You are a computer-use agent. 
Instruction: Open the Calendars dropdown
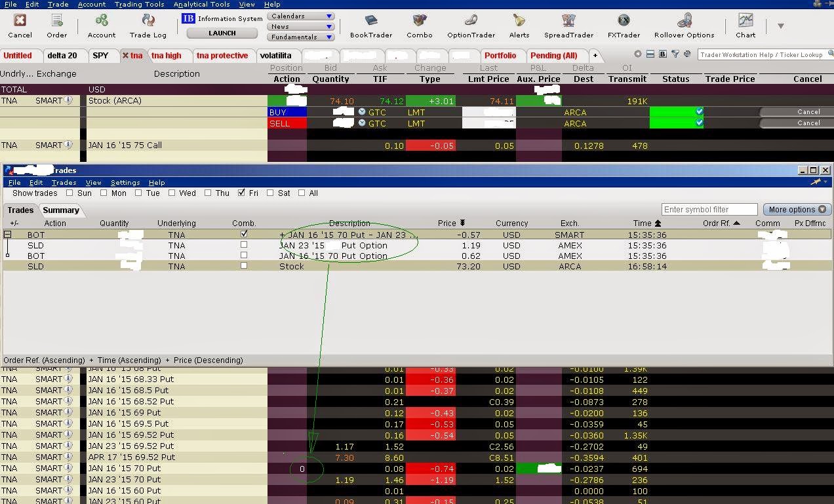(x=301, y=16)
